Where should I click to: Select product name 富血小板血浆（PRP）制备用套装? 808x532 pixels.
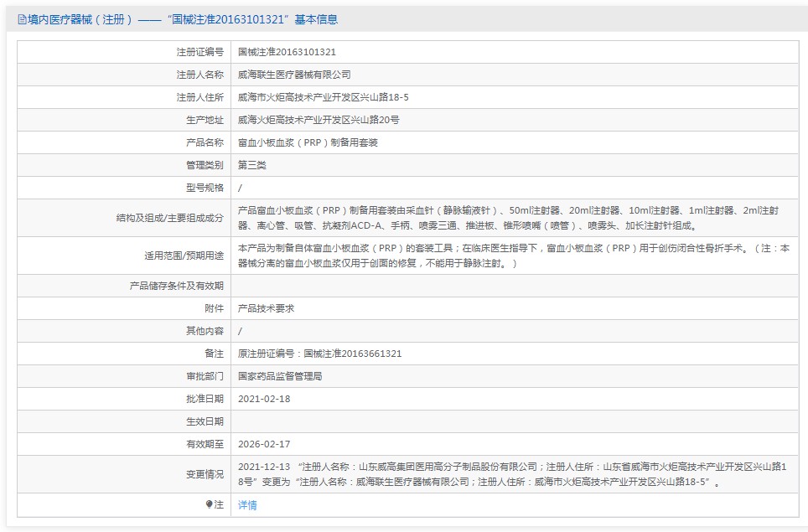(x=308, y=142)
